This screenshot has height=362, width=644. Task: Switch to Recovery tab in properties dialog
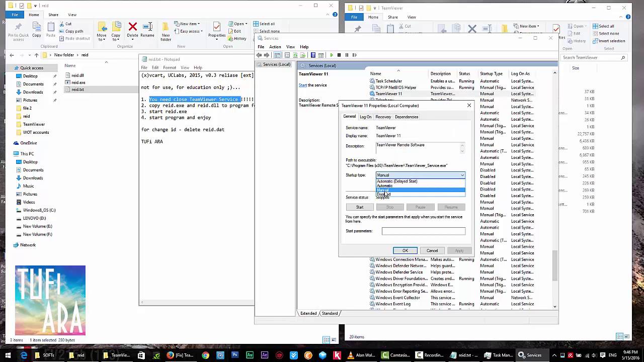click(x=383, y=117)
